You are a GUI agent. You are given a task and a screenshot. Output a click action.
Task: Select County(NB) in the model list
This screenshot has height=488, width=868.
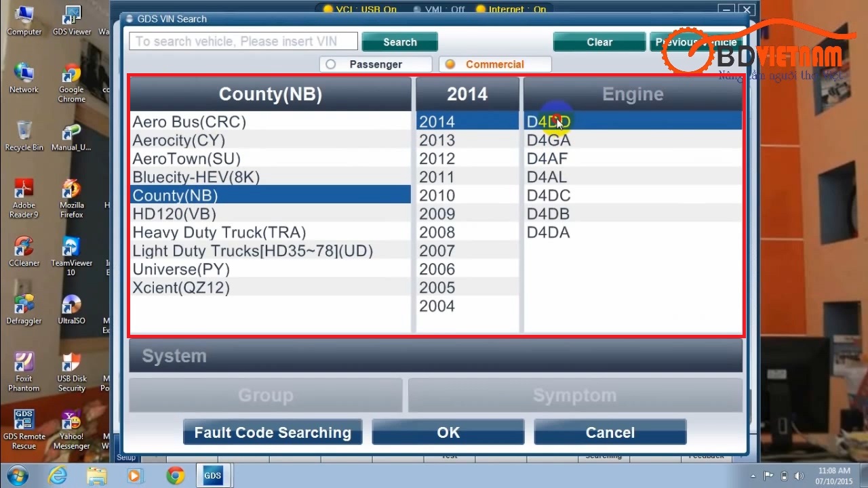click(271, 195)
